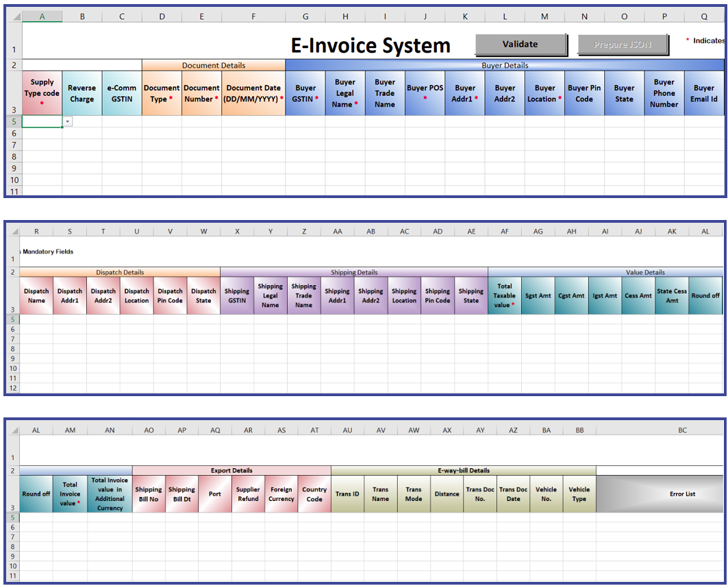Select the Error List header cell

[682, 493]
